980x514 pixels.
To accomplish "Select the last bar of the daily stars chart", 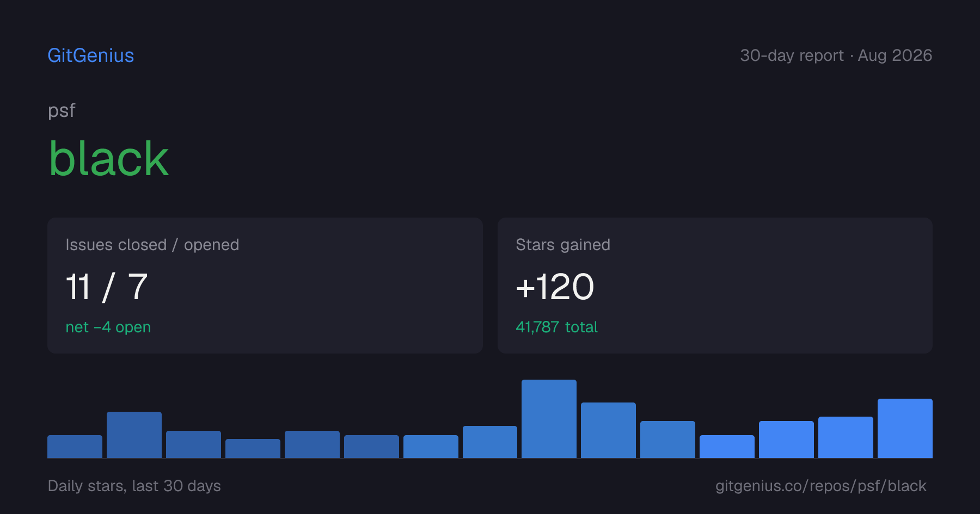I will click(x=905, y=428).
